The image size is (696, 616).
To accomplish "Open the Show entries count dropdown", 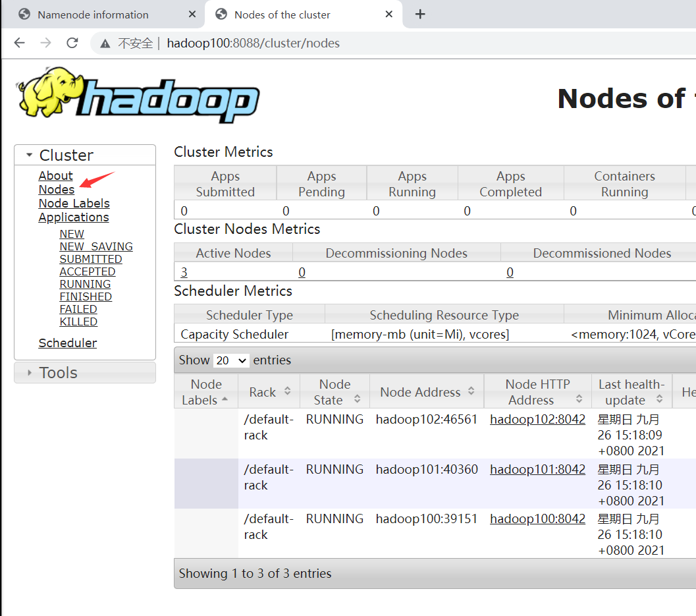I will (231, 360).
